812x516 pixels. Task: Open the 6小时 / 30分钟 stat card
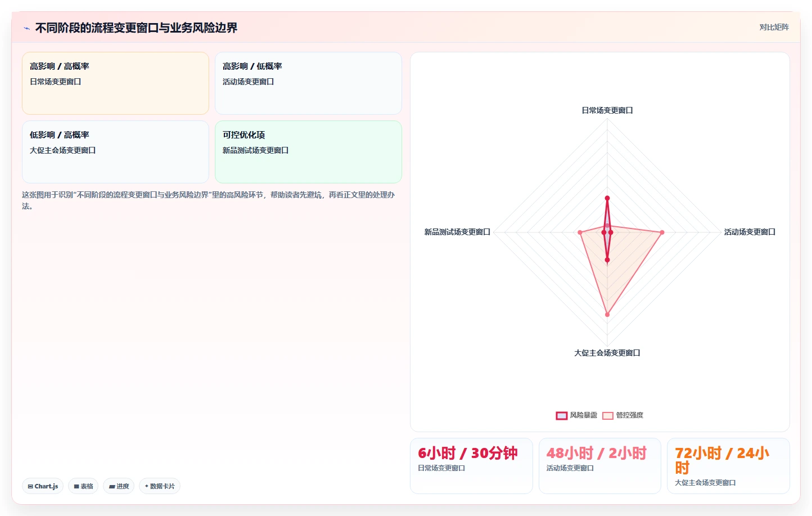(471, 466)
